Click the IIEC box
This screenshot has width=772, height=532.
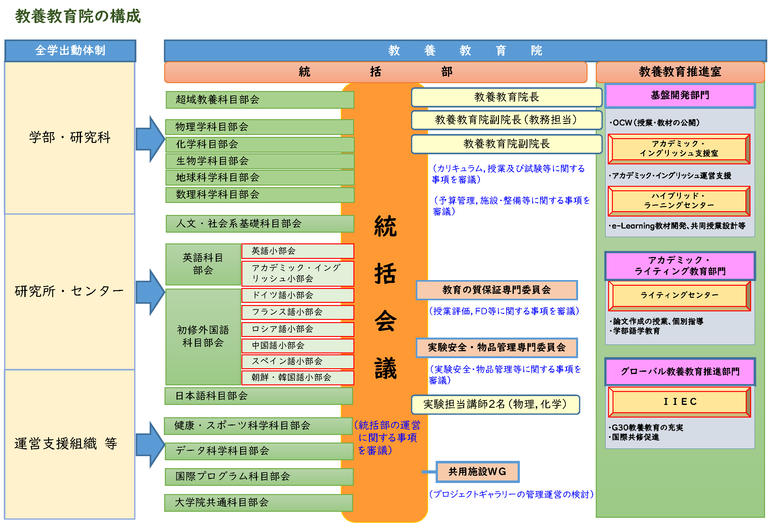coord(679,402)
